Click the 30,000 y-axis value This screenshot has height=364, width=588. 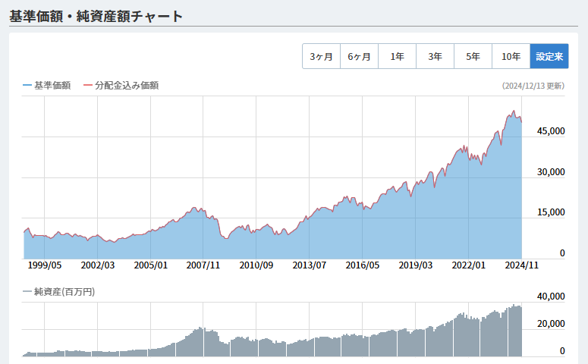(551, 171)
